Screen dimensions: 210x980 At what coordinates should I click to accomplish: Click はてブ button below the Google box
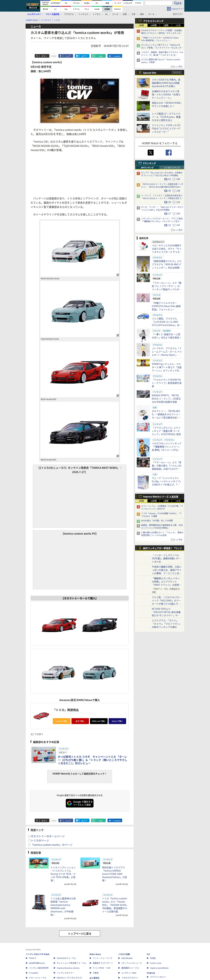click(82, 820)
